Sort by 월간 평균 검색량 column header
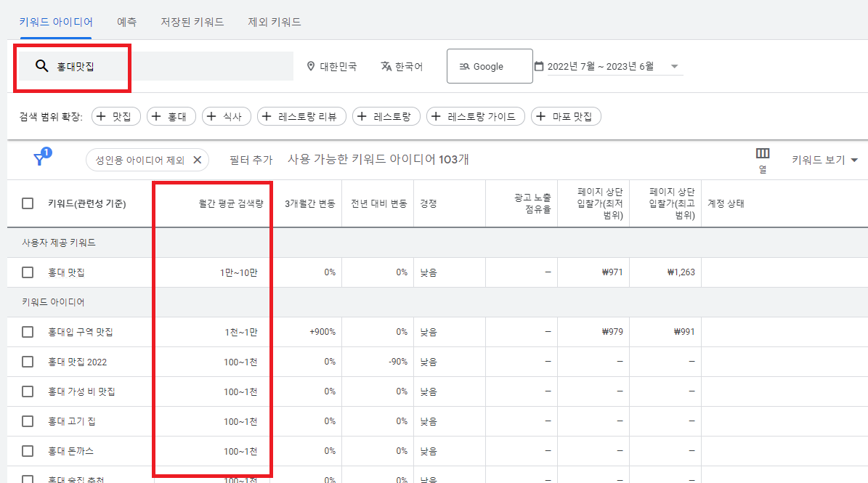Viewport: 868px width, 483px height. tap(231, 203)
